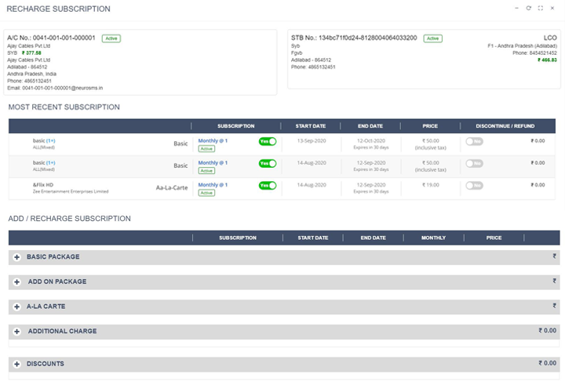Screen dimensions: 565x392
Task: Turn off Yes switch for 13-Sep-2020 basic subscription
Action: coord(268,142)
